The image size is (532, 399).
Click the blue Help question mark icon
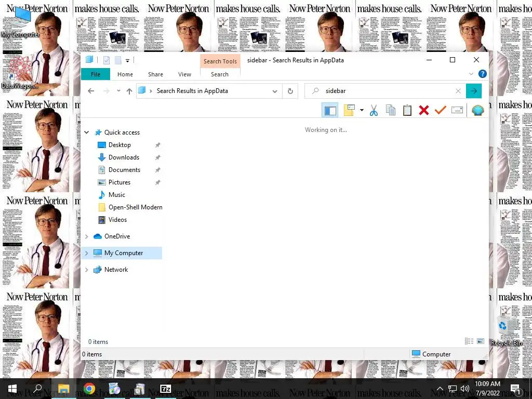click(482, 74)
